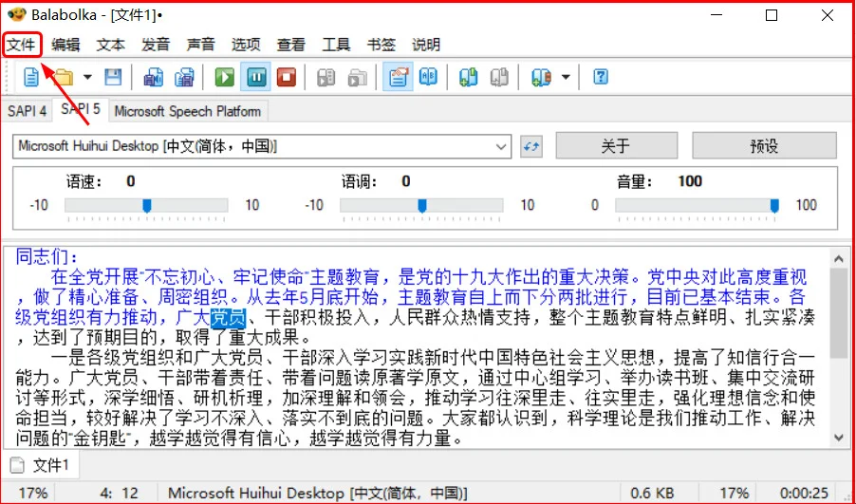Maximize the Balabolka window

click(x=772, y=15)
